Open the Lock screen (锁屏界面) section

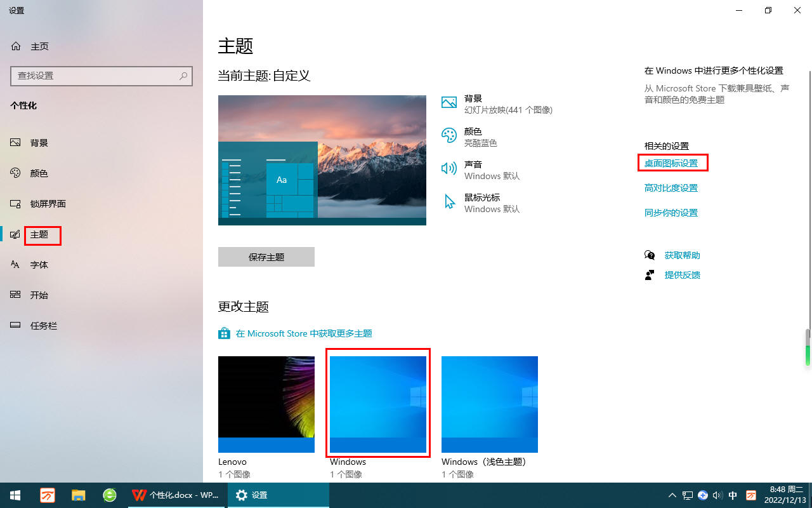(48, 204)
